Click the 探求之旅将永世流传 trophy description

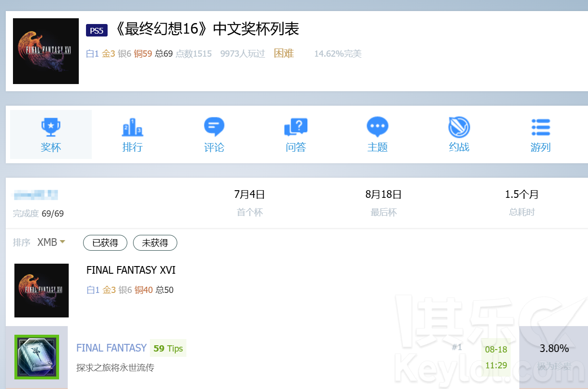click(x=115, y=368)
